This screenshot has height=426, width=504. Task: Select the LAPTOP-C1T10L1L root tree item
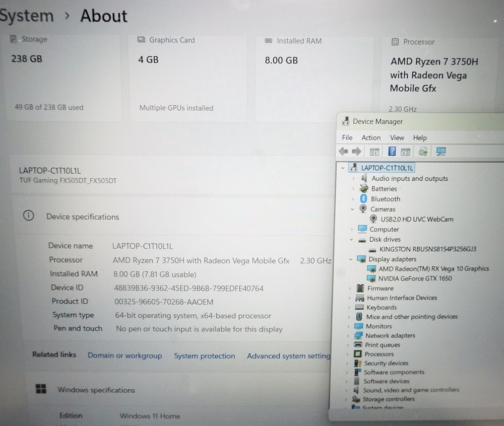pyautogui.click(x=387, y=168)
